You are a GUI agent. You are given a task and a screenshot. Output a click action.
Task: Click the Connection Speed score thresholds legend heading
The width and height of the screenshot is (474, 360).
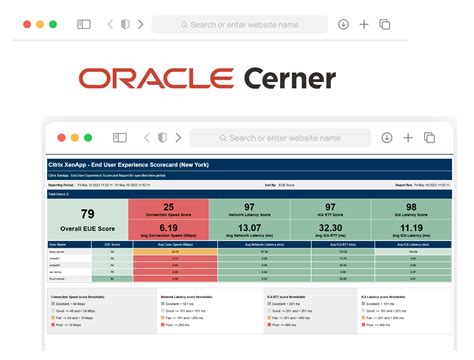78,297
